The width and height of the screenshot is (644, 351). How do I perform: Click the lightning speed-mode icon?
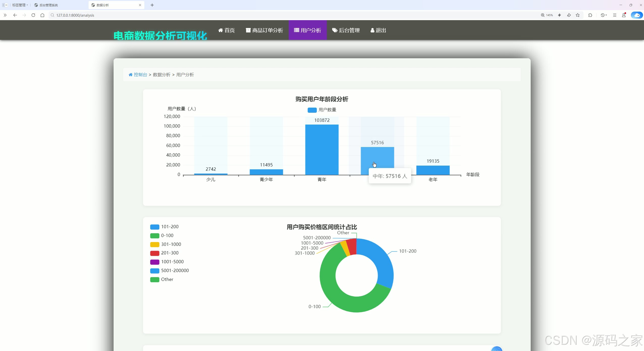pos(559,15)
